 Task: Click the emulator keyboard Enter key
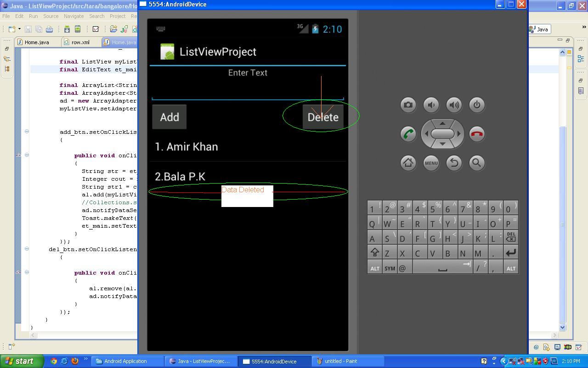coord(511,252)
